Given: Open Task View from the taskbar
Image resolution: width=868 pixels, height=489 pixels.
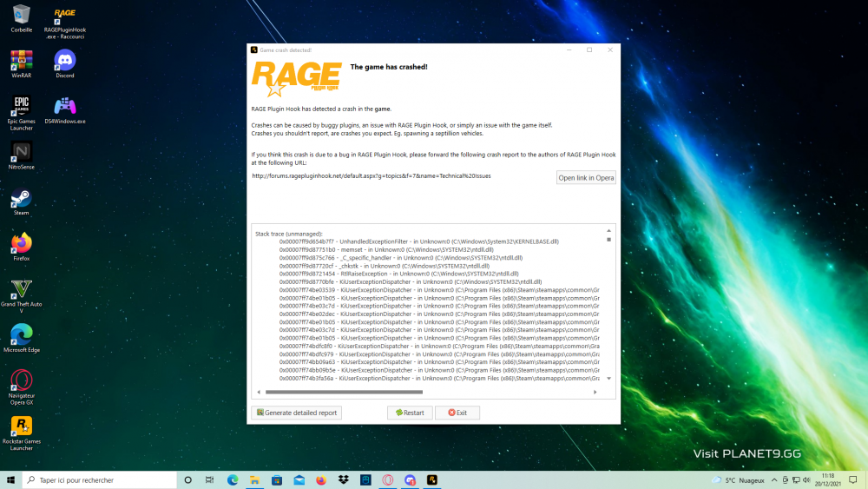Looking at the screenshot, I should (x=209, y=479).
